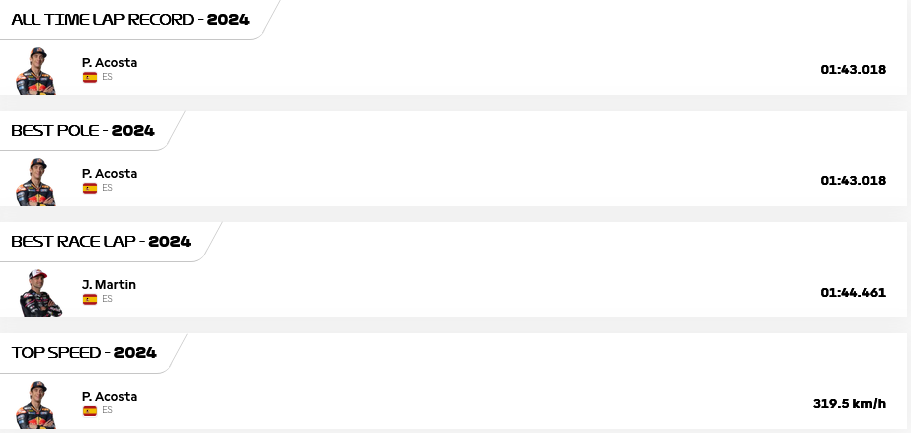912x433 pixels.
Task: Open P. Acosta name in All Time Lap Record
Action: coord(109,63)
